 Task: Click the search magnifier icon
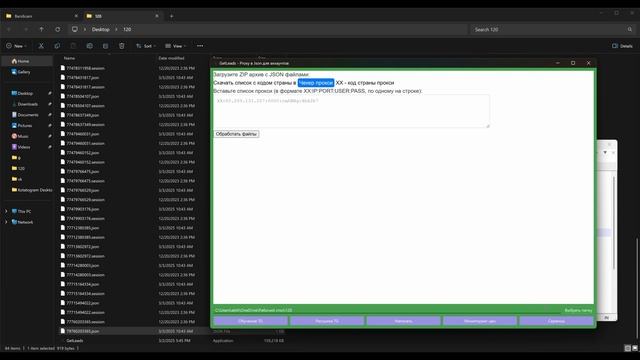pos(630,29)
